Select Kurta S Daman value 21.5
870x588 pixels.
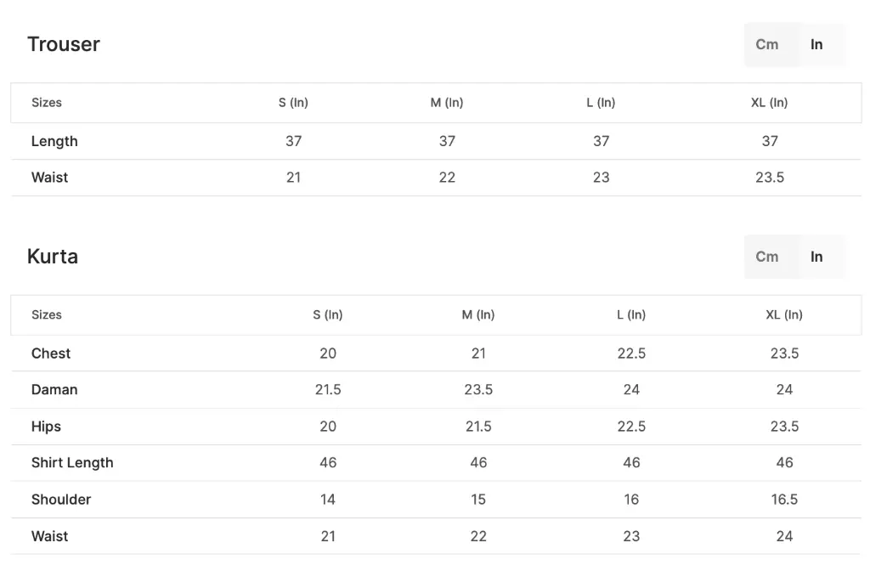click(x=328, y=390)
